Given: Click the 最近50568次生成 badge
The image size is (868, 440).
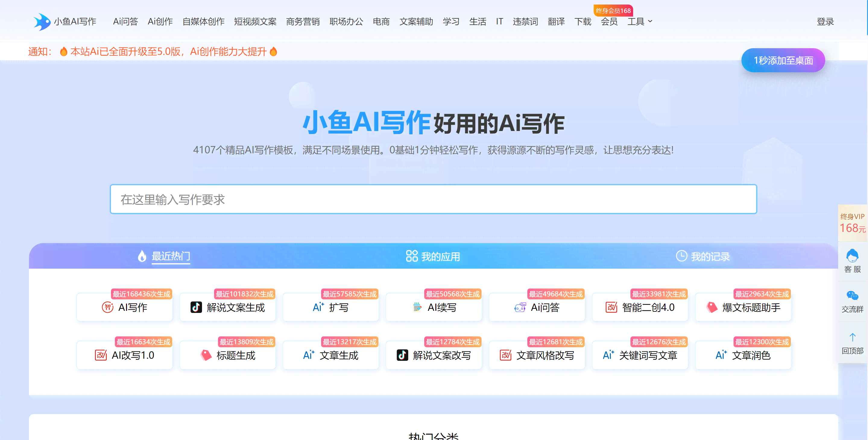Looking at the screenshot, I should point(453,294).
